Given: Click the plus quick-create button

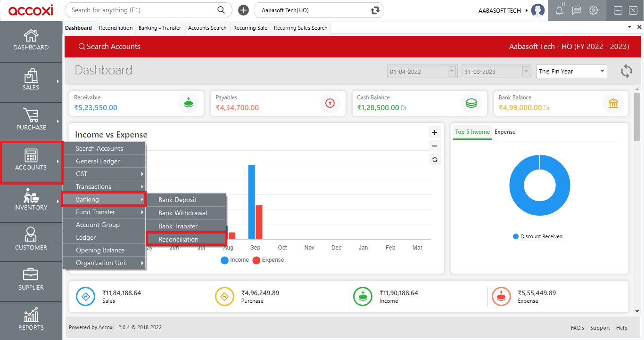Looking at the screenshot, I should pyautogui.click(x=243, y=10).
